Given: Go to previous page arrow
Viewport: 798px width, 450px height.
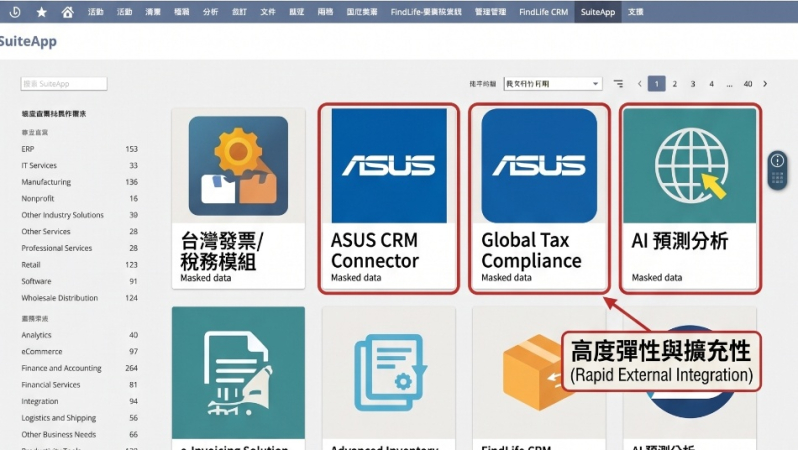Looking at the screenshot, I should pos(640,83).
